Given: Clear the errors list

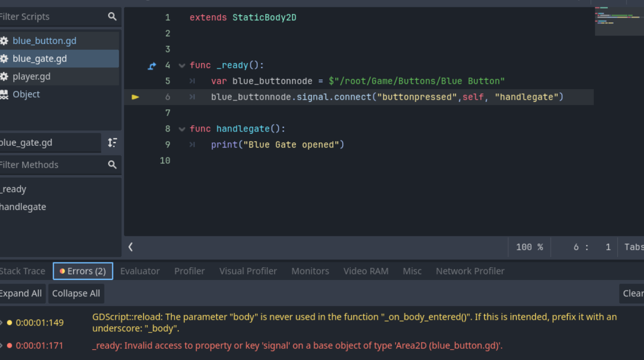Looking at the screenshot, I should tap(632, 293).
